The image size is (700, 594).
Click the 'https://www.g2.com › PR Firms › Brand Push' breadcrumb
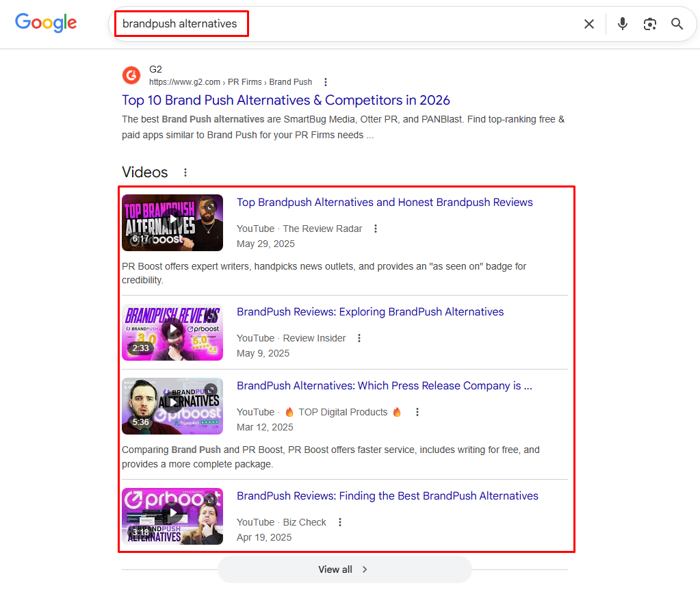click(x=231, y=82)
